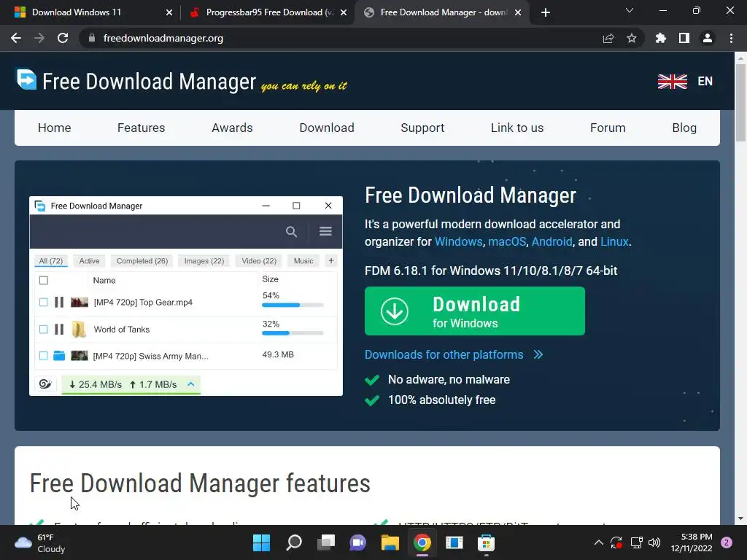
Task: Go to the Support page
Action: 422,128
